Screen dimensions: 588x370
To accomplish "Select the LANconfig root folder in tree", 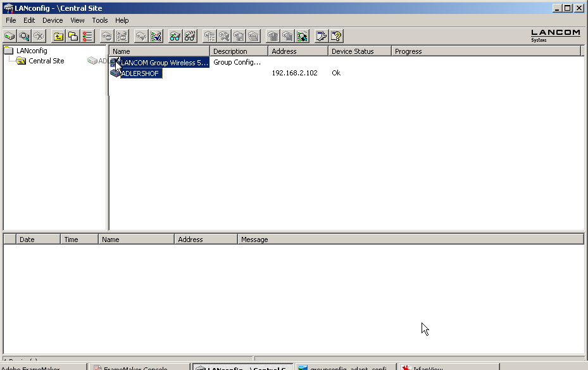I will click(31, 51).
